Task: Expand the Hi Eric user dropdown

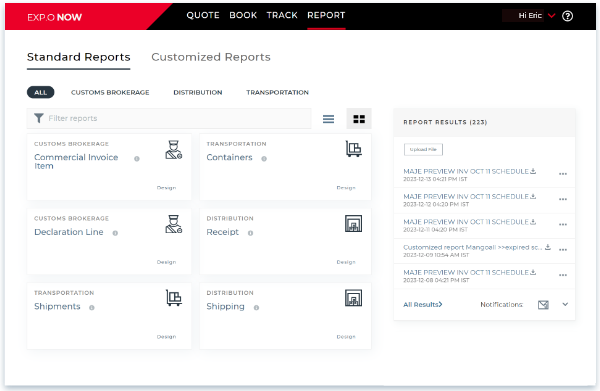Action: point(551,16)
